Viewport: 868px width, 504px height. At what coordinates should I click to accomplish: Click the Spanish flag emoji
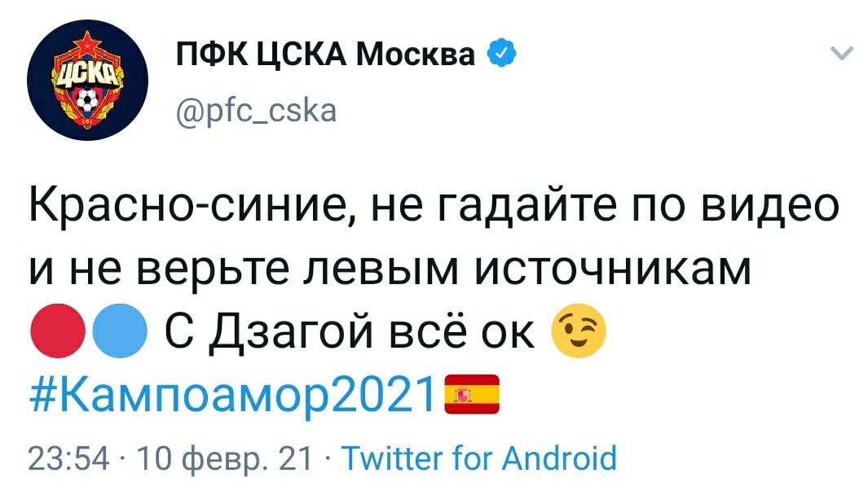472,394
